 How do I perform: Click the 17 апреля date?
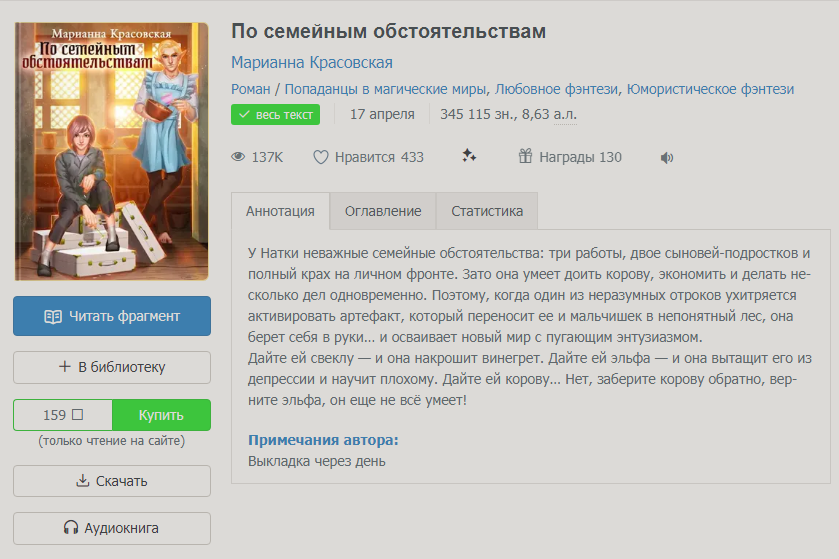point(382,114)
